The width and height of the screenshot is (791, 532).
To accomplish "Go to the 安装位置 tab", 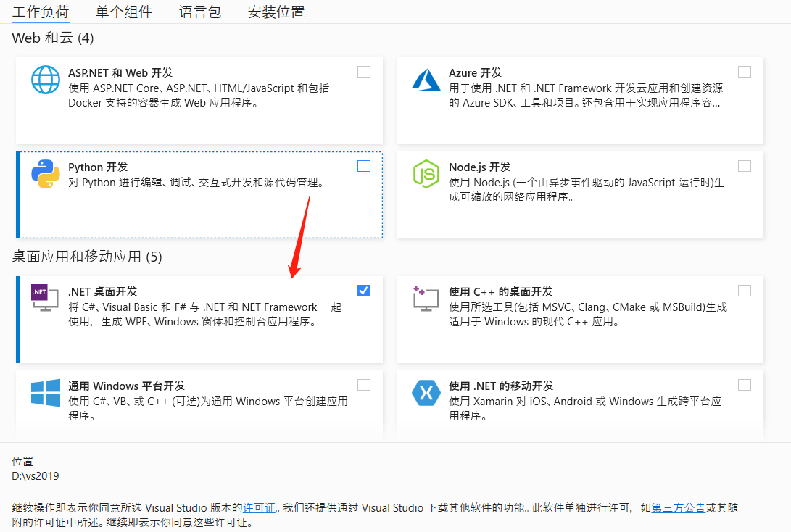I will click(x=276, y=12).
